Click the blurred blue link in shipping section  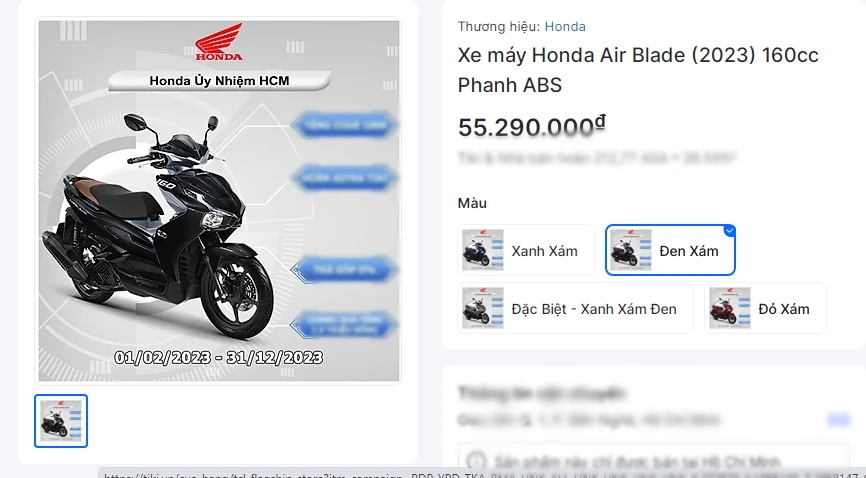pos(838,420)
